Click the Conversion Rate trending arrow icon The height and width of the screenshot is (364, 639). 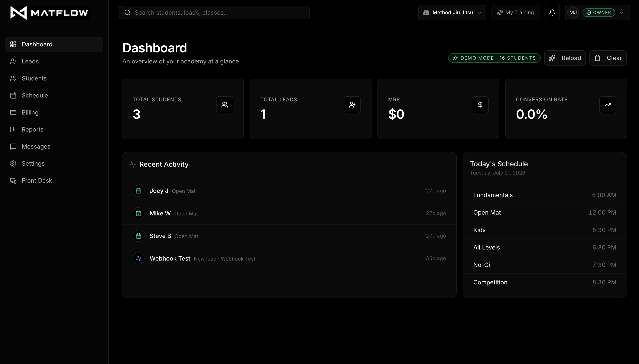pyautogui.click(x=608, y=105)
